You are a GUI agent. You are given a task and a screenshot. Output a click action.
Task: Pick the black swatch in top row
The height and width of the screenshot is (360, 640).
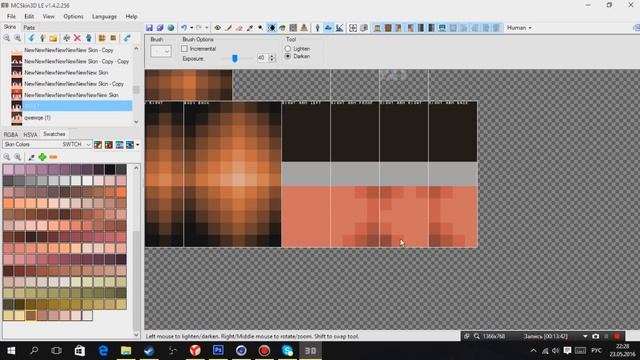tap(110, 169)
